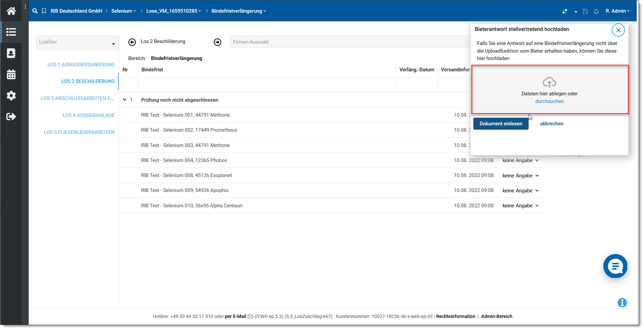
Task: Open the notebook with pen icon
Action: coord(585,11)
